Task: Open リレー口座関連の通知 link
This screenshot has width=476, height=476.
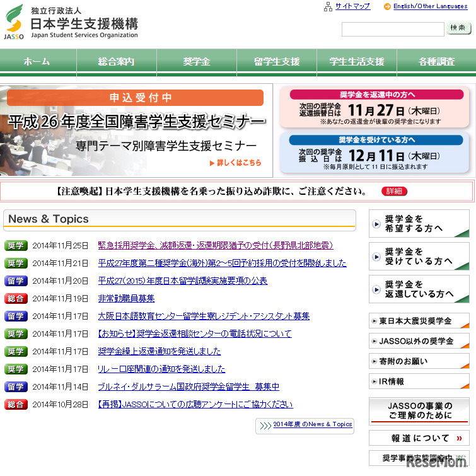Action: [161, 369]
